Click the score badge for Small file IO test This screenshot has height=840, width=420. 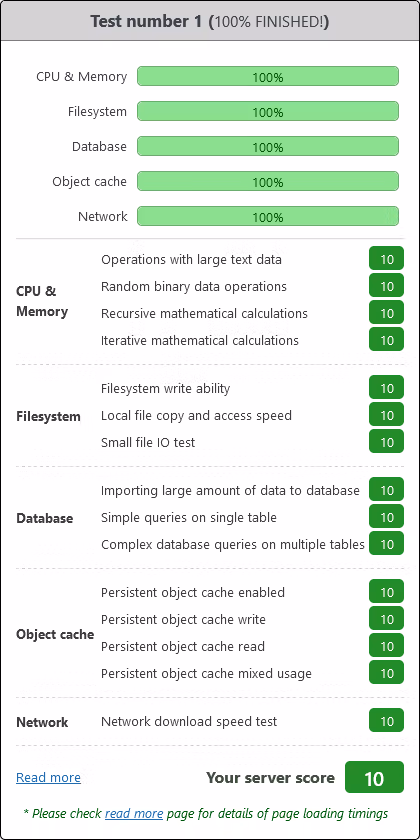[x=386, y=441]
